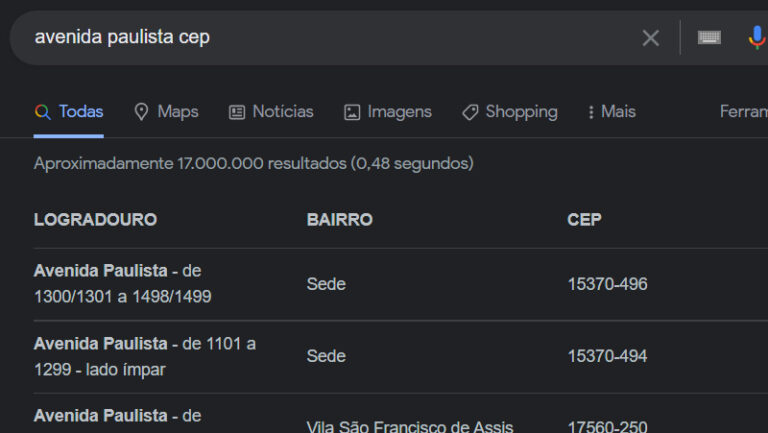
Task: Go to the Shopping results tab
Action: click(x=521, y=112)
